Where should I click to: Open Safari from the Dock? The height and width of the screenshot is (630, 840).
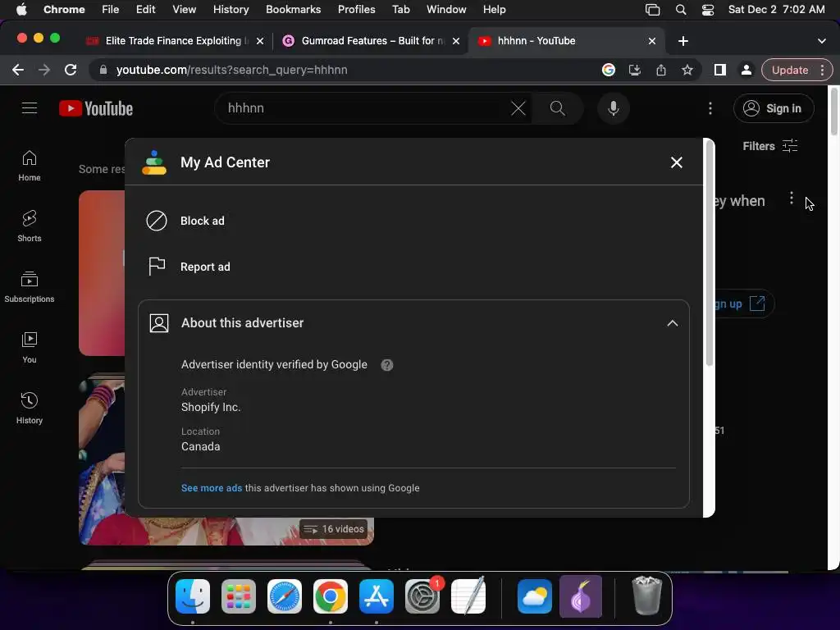click(x=285, y=596)
